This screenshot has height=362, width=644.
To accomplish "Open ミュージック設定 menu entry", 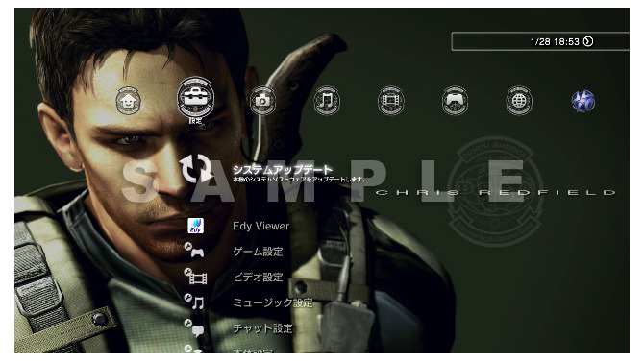I will (x=273, y=302).
